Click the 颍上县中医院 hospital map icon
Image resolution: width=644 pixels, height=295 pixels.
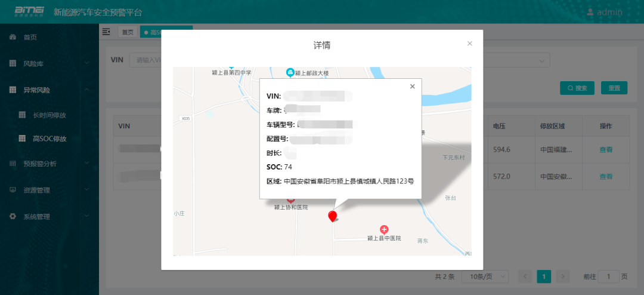pyautogui.click(x=384, y=229)
